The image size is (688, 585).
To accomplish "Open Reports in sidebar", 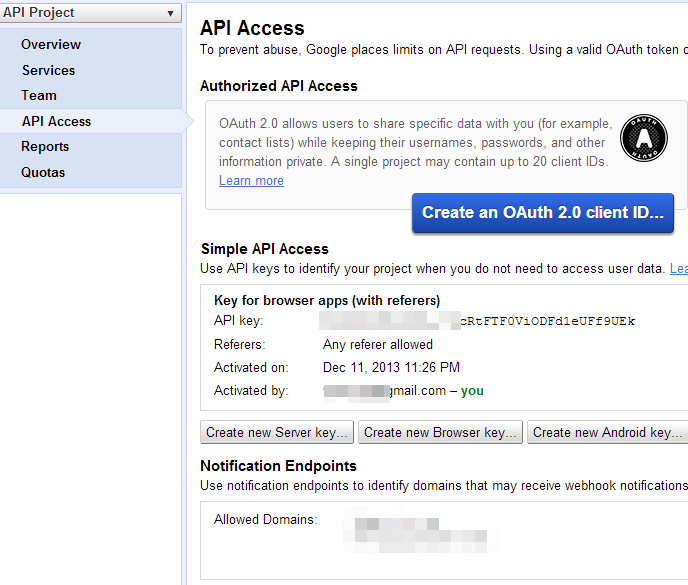I will coord(45,147).
